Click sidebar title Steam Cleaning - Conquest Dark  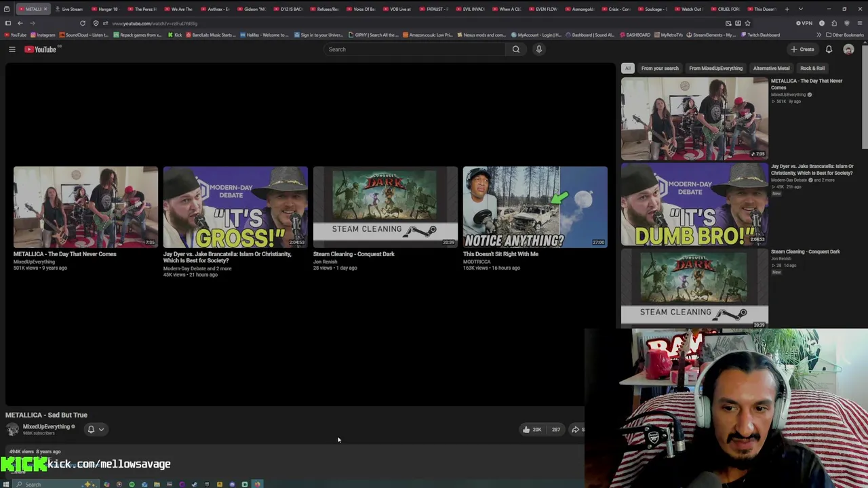[805, 252]
